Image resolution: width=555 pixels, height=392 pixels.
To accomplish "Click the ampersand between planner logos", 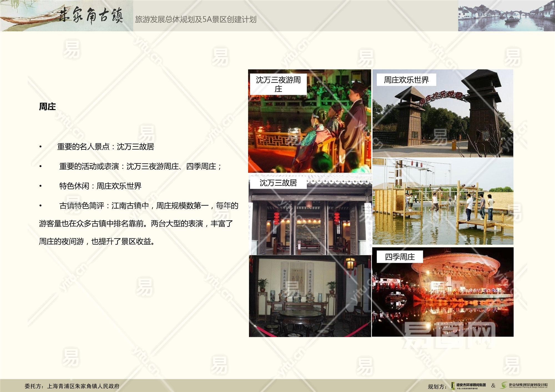I will (493, 386).
